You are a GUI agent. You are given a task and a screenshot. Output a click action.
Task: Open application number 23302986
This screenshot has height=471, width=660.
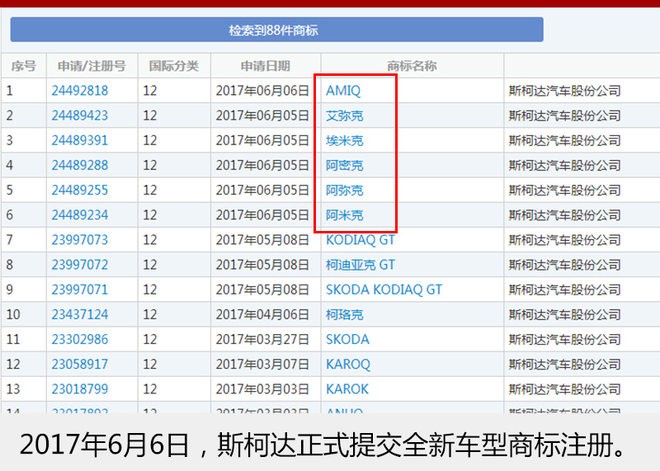click(80, 340)
